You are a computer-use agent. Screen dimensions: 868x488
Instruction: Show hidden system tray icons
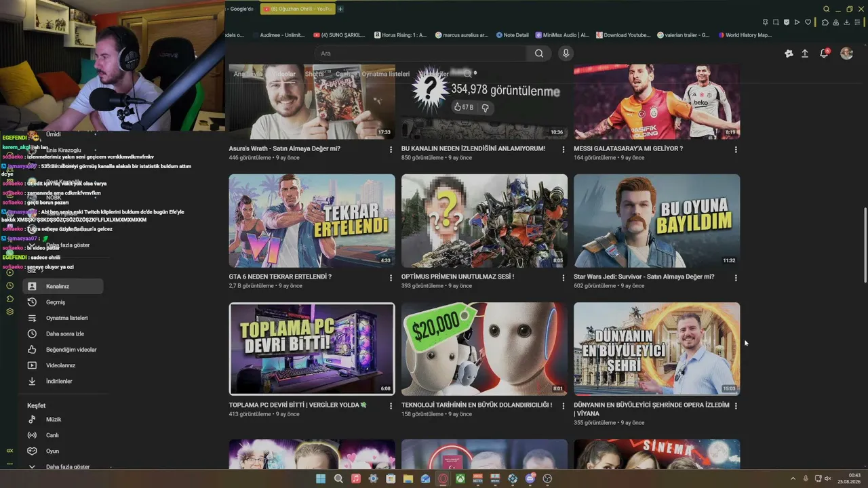point(793,479)
